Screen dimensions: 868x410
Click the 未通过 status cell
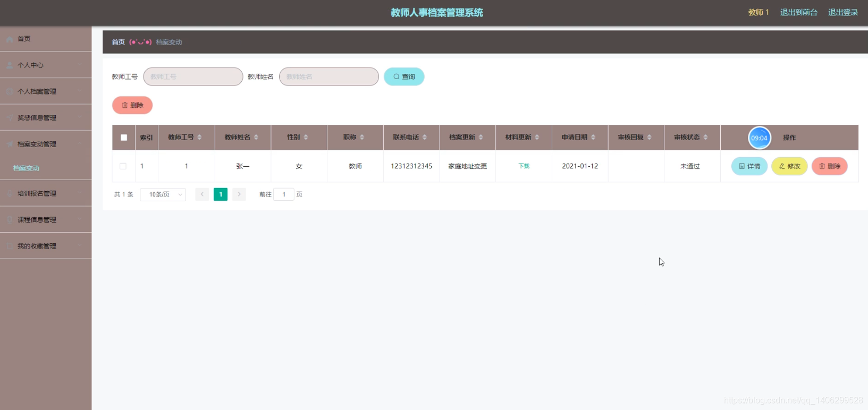(x=690, y=166)
